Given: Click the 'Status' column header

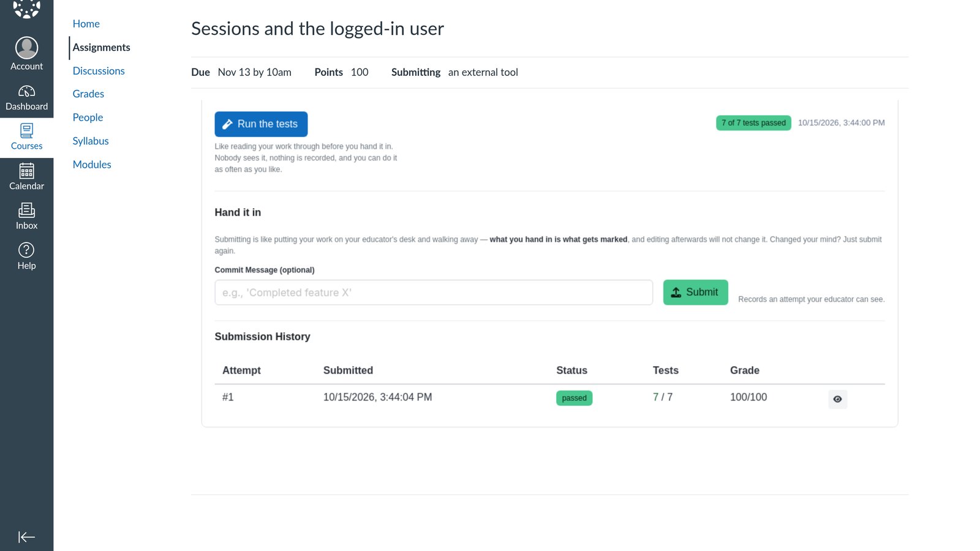Looking at the screenshot, I should click(x=571, y=370).
